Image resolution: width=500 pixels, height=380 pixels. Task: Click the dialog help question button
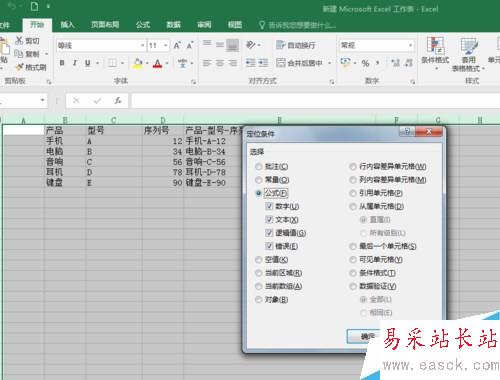[407, 132]
